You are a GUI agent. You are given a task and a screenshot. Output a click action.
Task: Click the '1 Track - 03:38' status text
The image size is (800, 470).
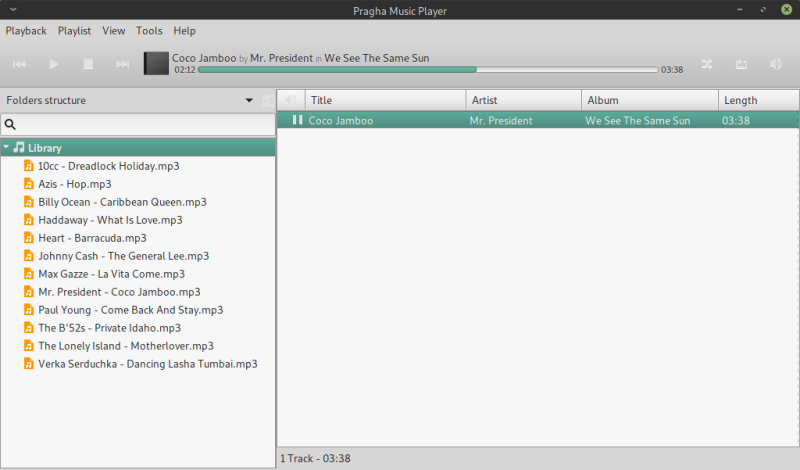315,458
